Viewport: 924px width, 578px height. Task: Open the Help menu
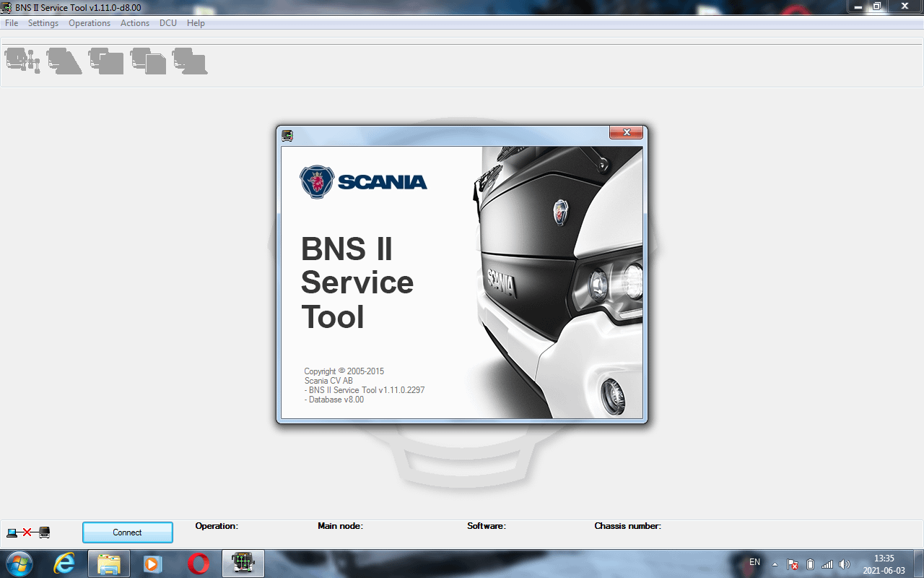195,22
